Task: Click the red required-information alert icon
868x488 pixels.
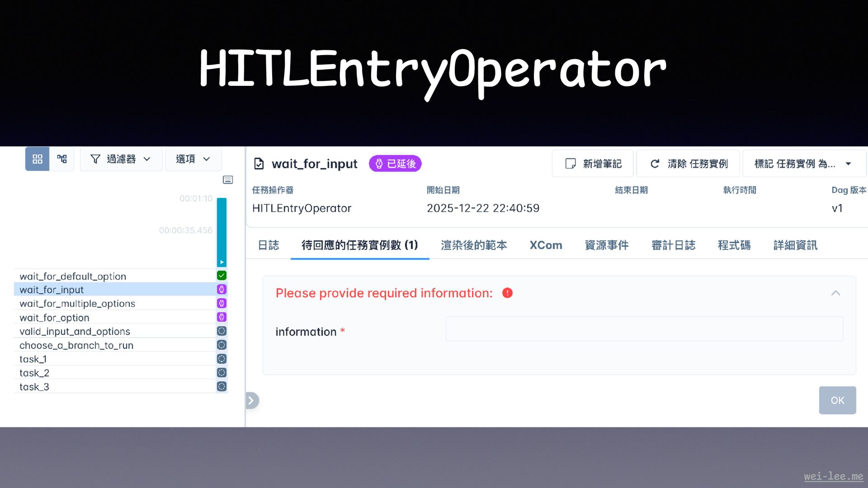Action: tap(507, 293)
